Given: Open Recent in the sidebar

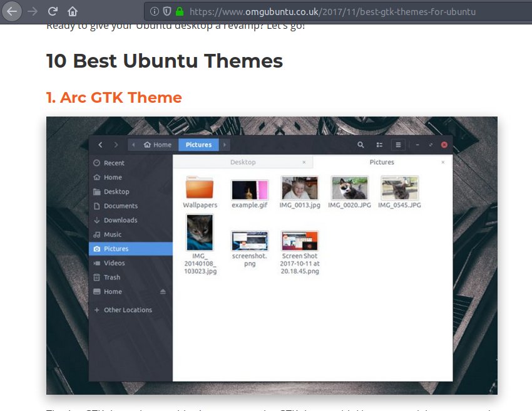Looking at the screenshot, I should pos(131,163).
